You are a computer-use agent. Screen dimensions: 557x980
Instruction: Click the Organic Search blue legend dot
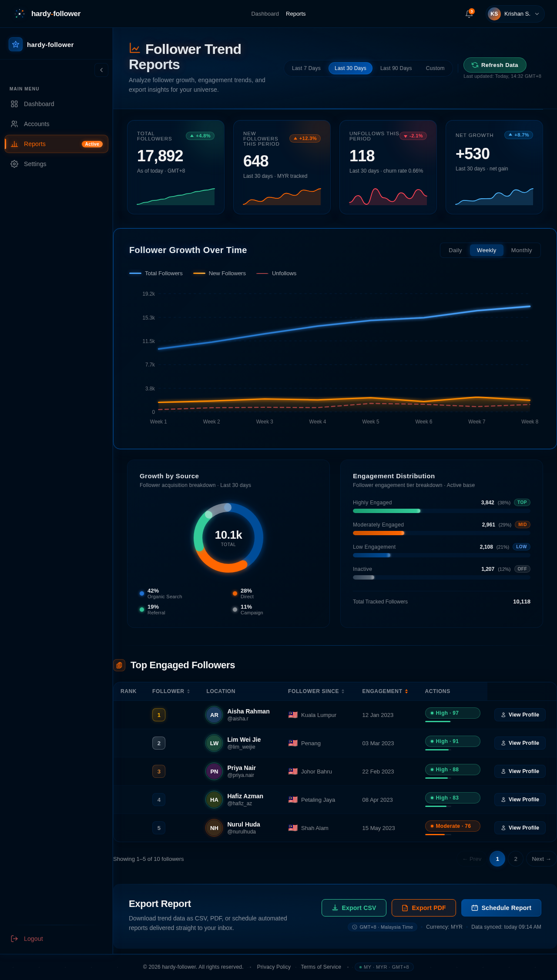(142, 593)
